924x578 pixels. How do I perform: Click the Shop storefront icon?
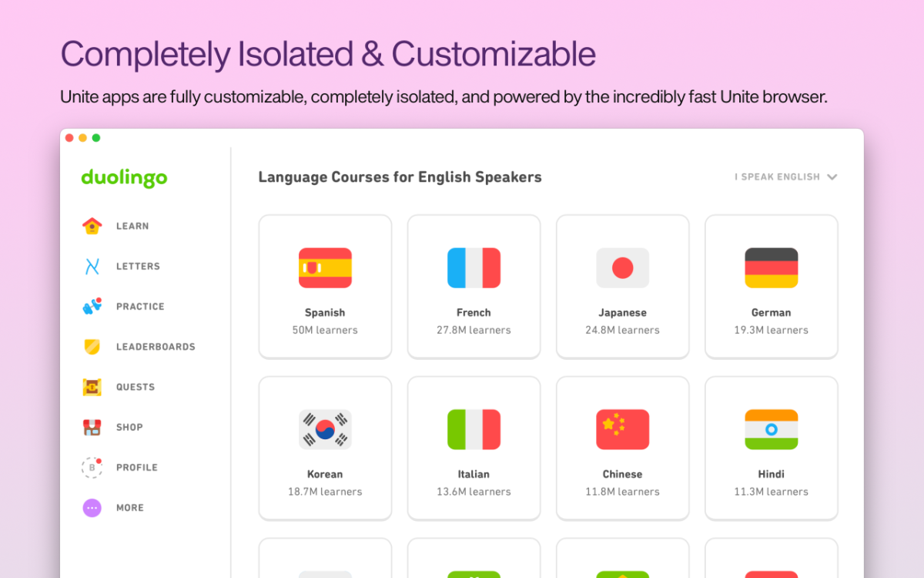coord(92,427)
